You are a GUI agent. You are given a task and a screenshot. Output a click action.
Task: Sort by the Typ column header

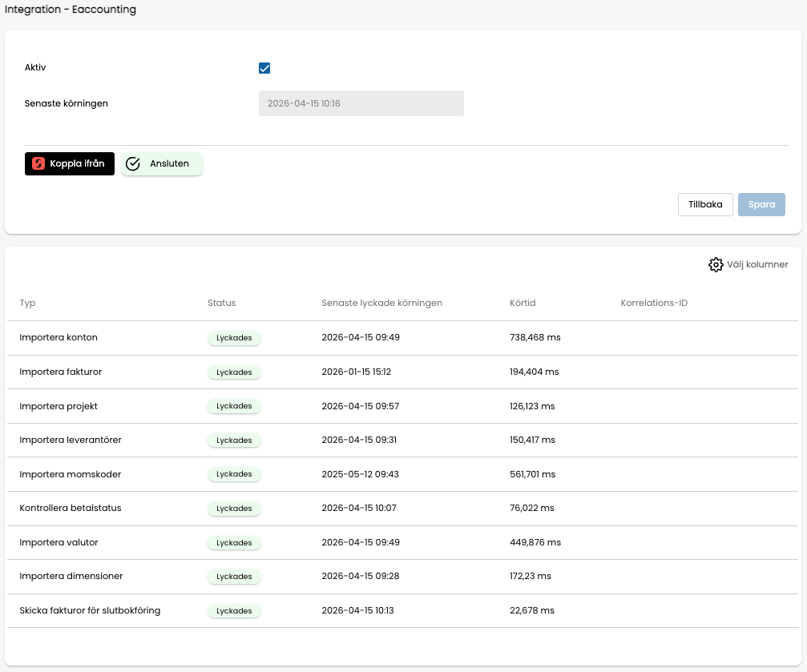(28, 303)
